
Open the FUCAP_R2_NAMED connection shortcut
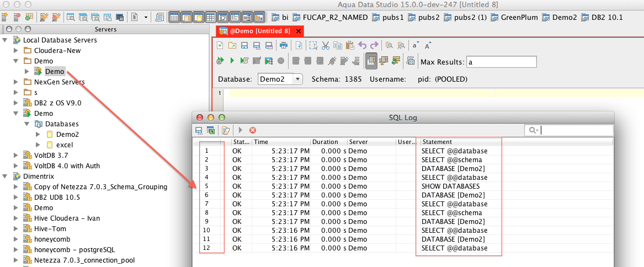click(330, 17)
